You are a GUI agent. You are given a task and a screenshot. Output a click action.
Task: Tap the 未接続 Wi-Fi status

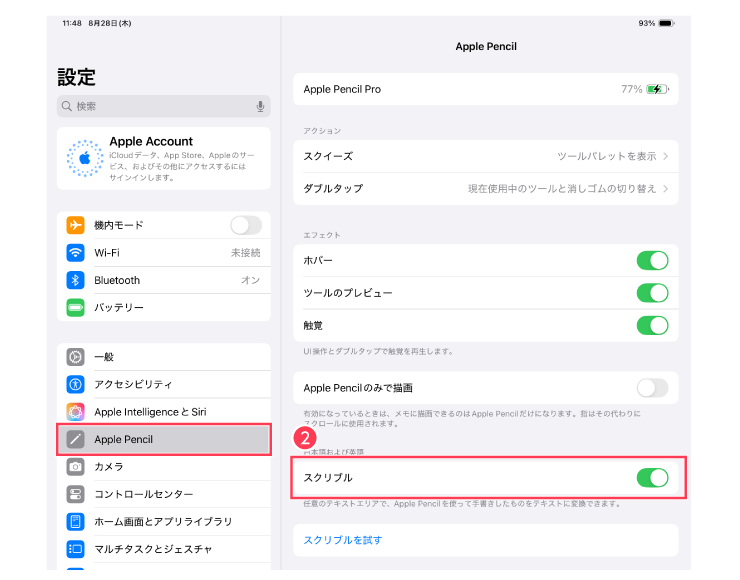pyautogui.click(x=245, y=252)
